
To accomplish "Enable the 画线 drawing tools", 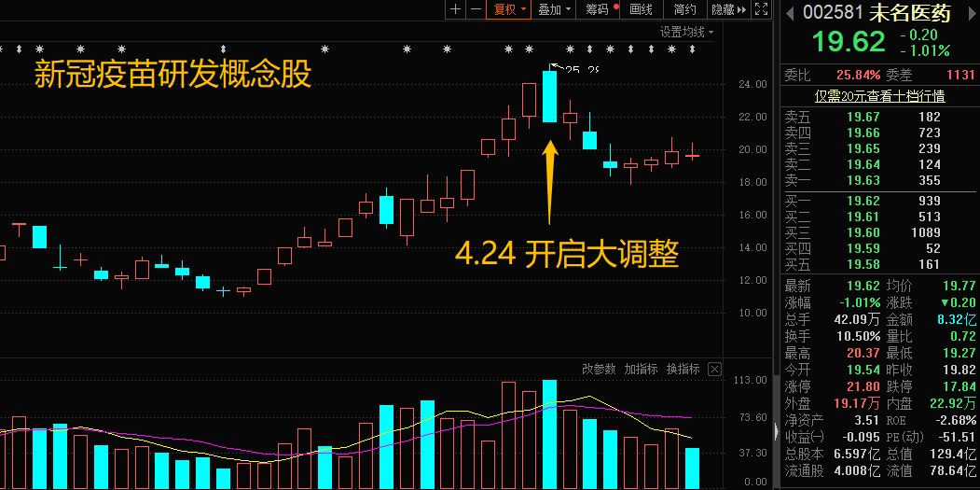I will (x=641, y=9).
